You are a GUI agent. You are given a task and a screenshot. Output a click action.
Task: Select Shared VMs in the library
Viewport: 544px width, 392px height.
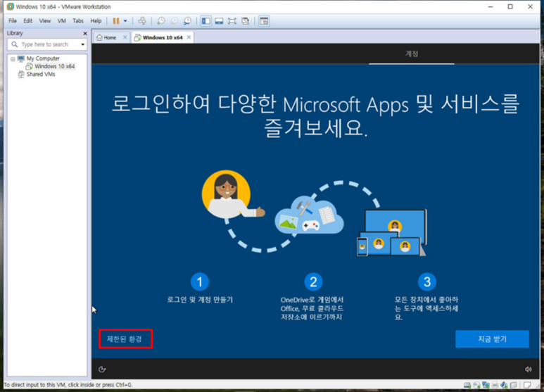point(41,74)
